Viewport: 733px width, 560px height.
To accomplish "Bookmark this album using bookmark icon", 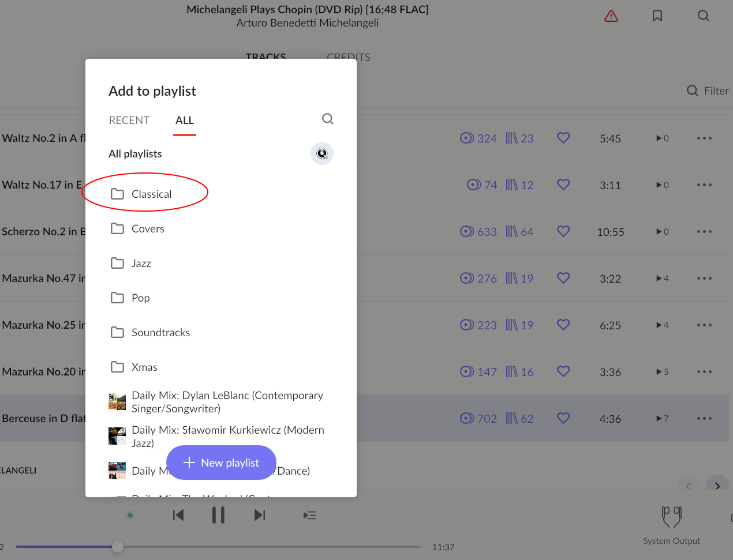I will 657,16.
